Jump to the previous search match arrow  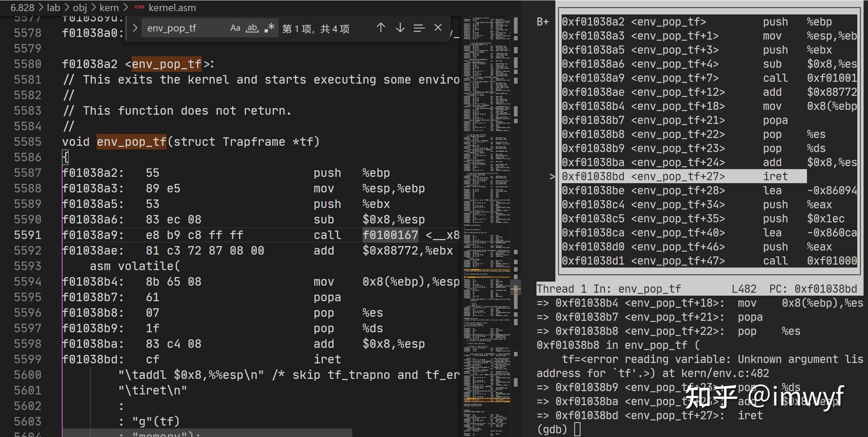[381, 27]
